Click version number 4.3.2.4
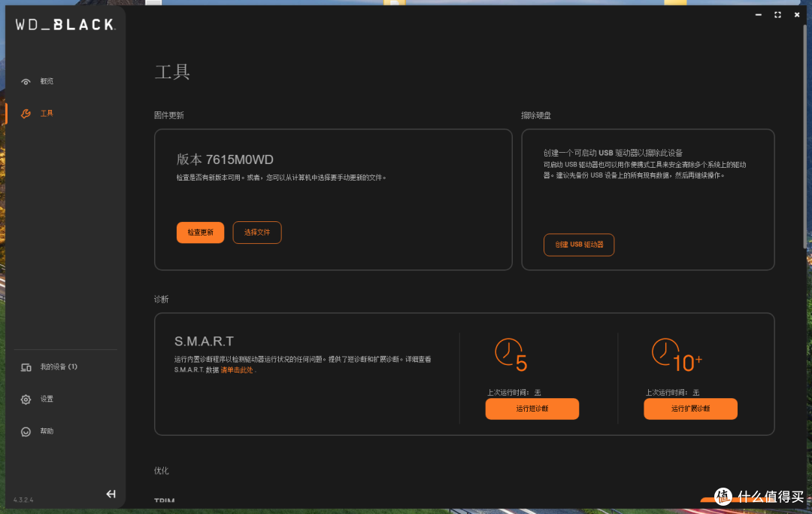 click(x=23, y=500)
